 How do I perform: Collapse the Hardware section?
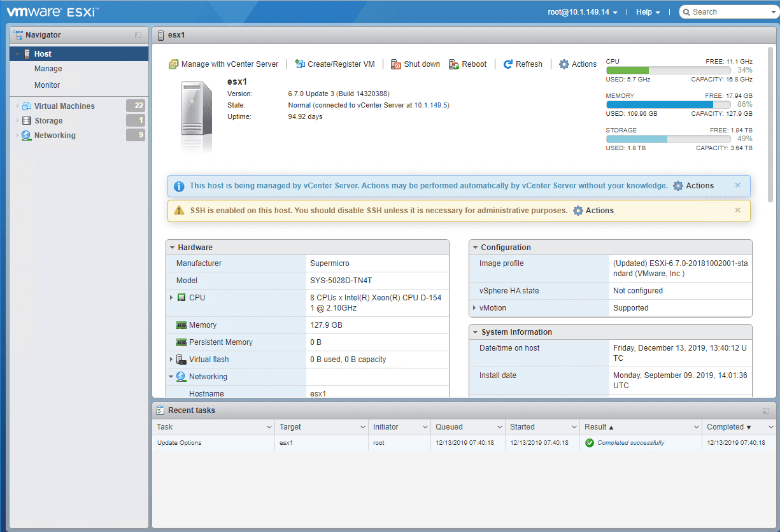[x=172, y=247]
